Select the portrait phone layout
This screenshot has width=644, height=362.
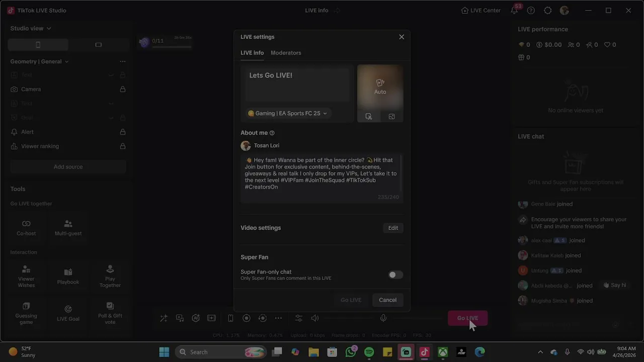[38, 45]
